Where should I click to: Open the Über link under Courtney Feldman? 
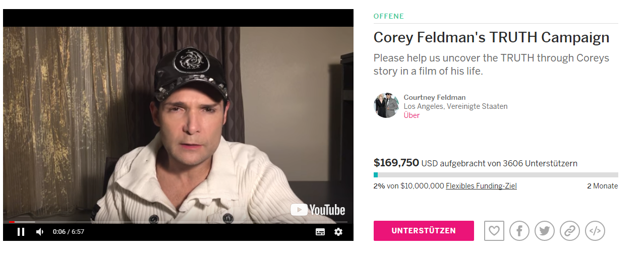pyautogui.click(x=412, y=115)
